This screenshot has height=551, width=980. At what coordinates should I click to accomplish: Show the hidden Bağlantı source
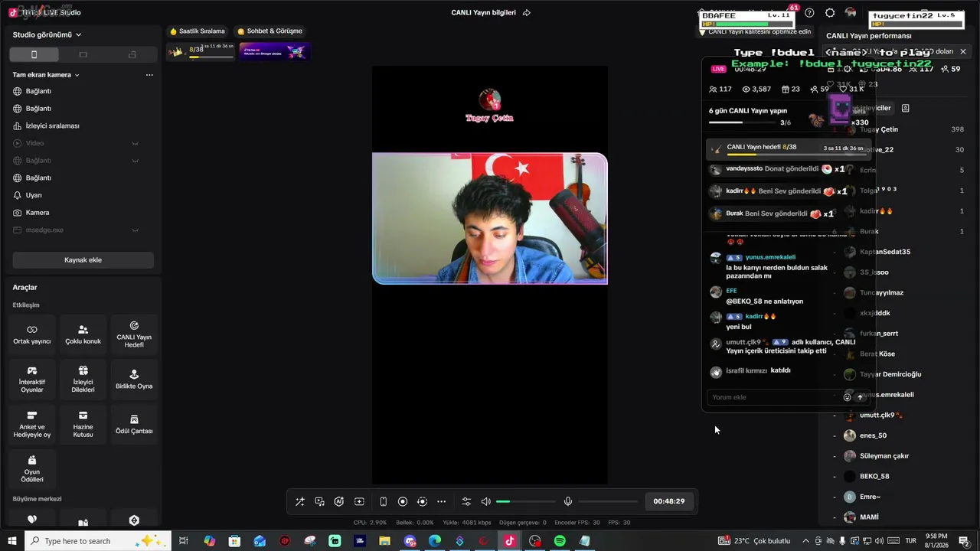click(135, 161)
